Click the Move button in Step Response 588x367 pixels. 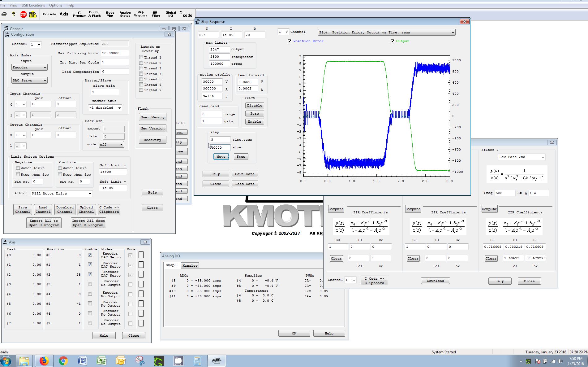(221, 157)
